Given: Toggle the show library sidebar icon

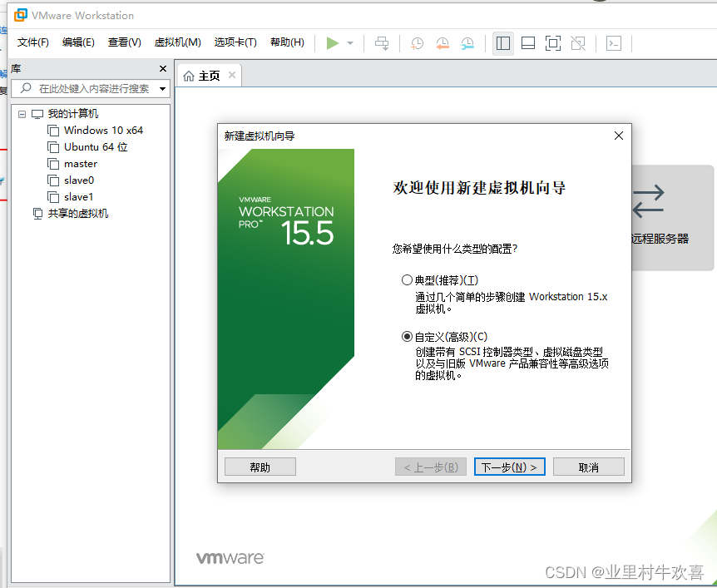Looking at the screenshot, I should pyautogui.click(x=503, y=43).
